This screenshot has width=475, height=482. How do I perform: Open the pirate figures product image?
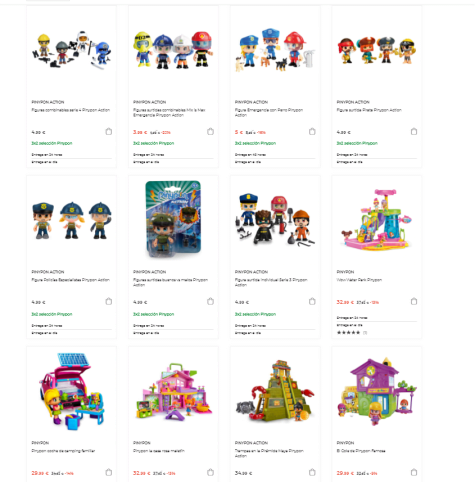point(376,50)
